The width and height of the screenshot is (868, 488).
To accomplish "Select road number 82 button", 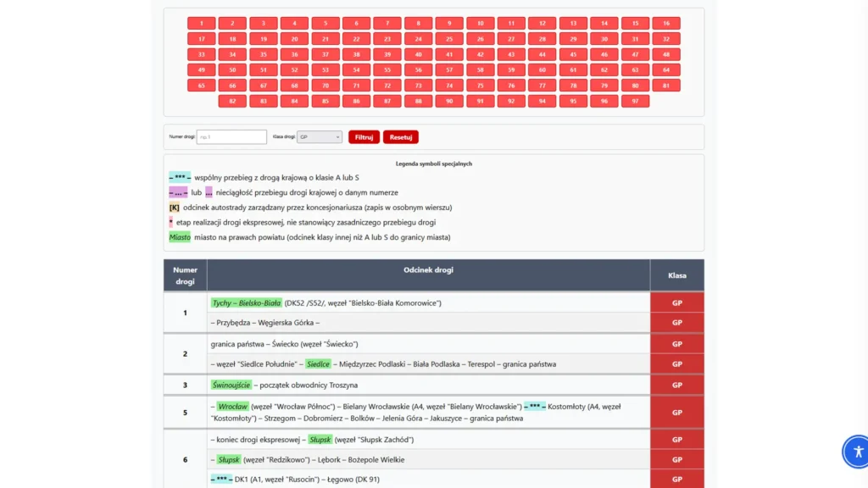I will [232, 101].
